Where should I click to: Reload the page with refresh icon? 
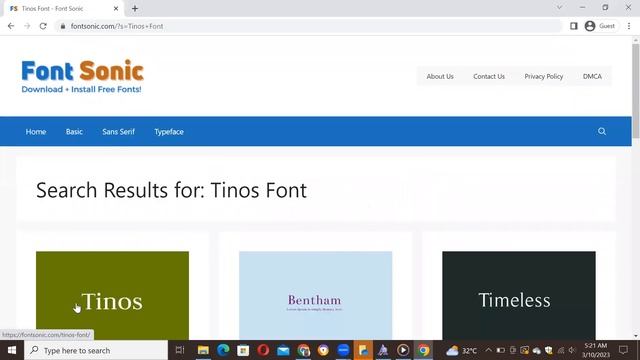pyautogui.click(x=43, y=26)
